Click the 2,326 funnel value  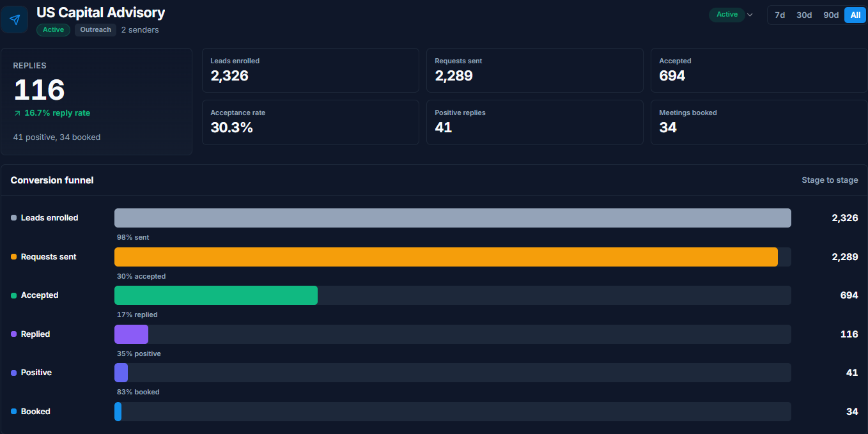[x=845, y=218]
